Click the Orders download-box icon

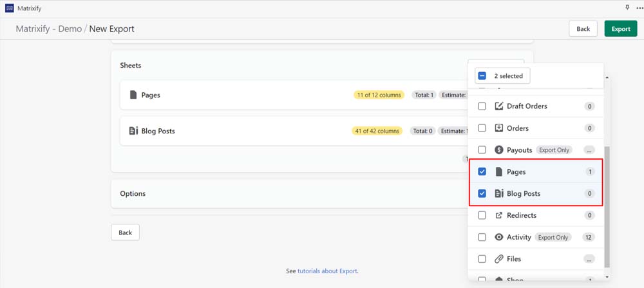[498, 128]
